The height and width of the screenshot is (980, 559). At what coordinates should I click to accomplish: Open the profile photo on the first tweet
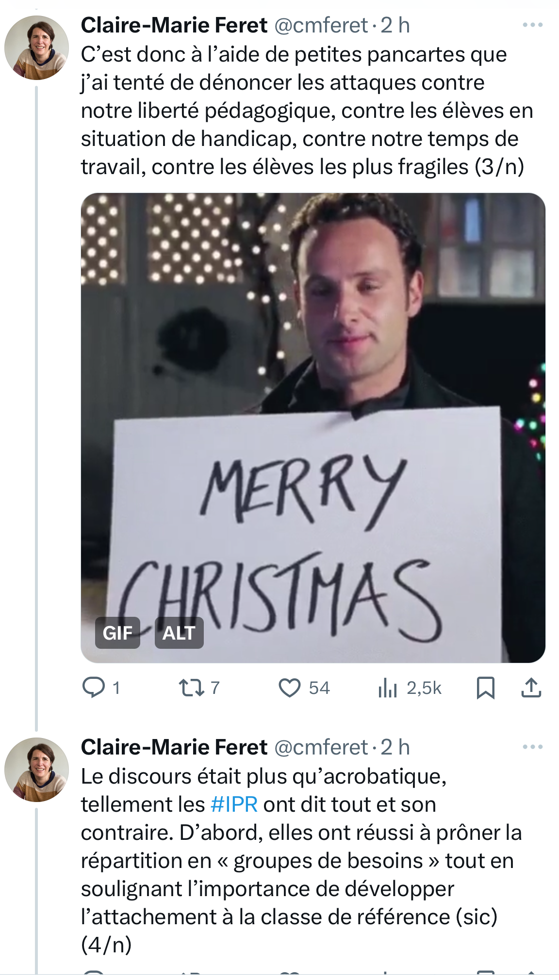36,48
